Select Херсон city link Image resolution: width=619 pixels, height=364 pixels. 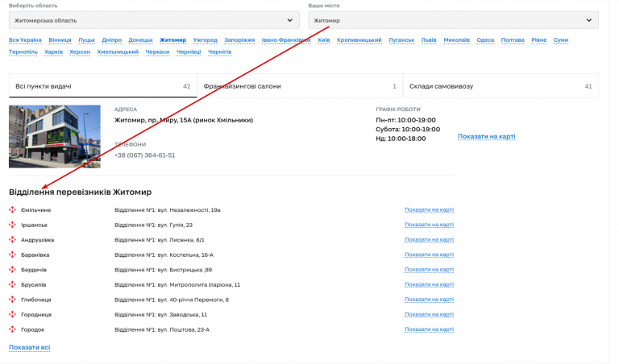point(80,52)
